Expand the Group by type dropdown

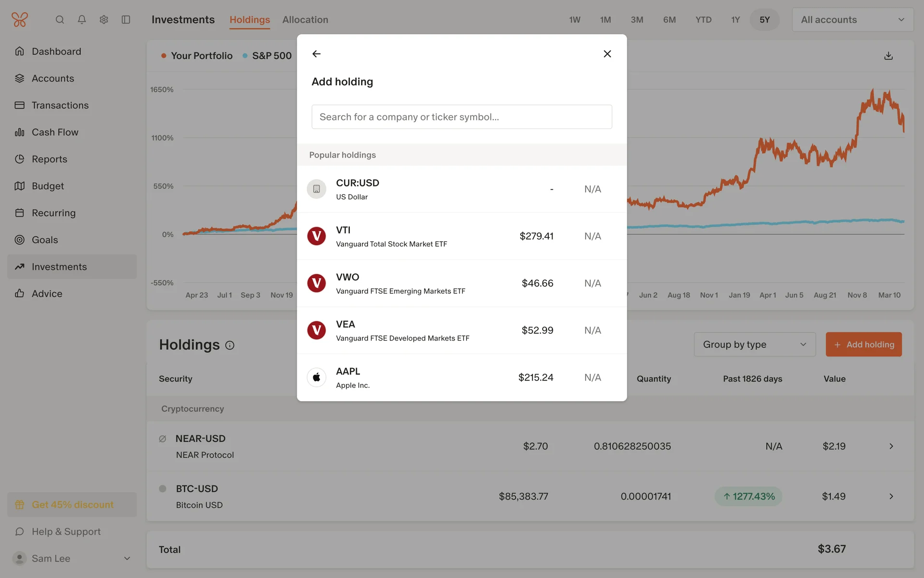coord(754,344)
